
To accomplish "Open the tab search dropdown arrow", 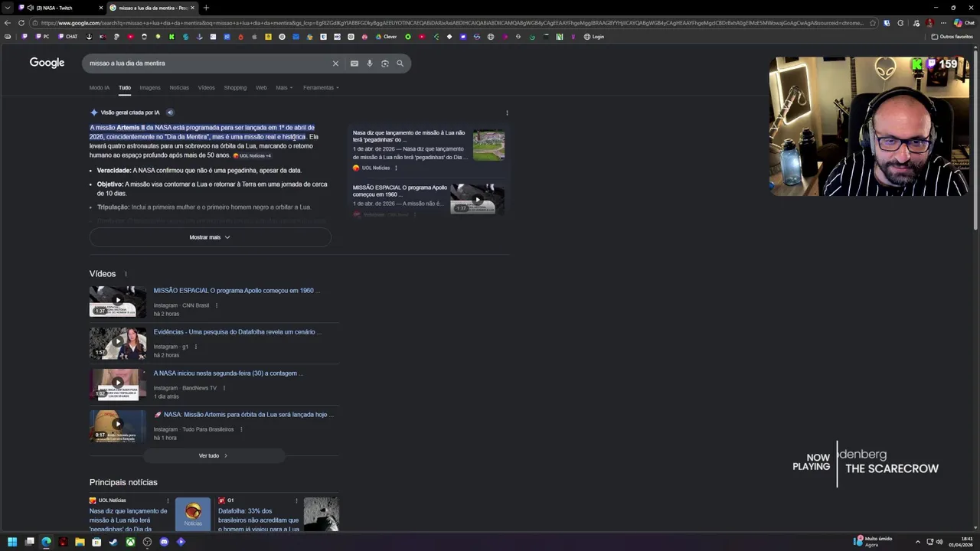I will point(8,8).
